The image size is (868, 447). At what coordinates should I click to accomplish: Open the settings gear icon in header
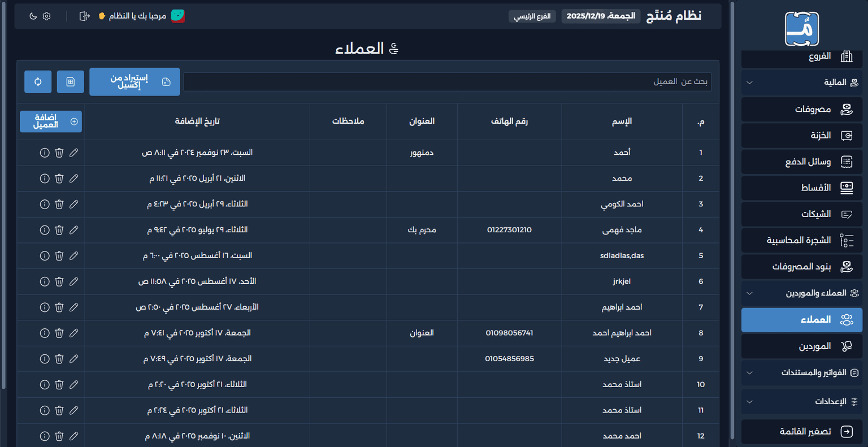pyautogui.click(x=47, y=16)
